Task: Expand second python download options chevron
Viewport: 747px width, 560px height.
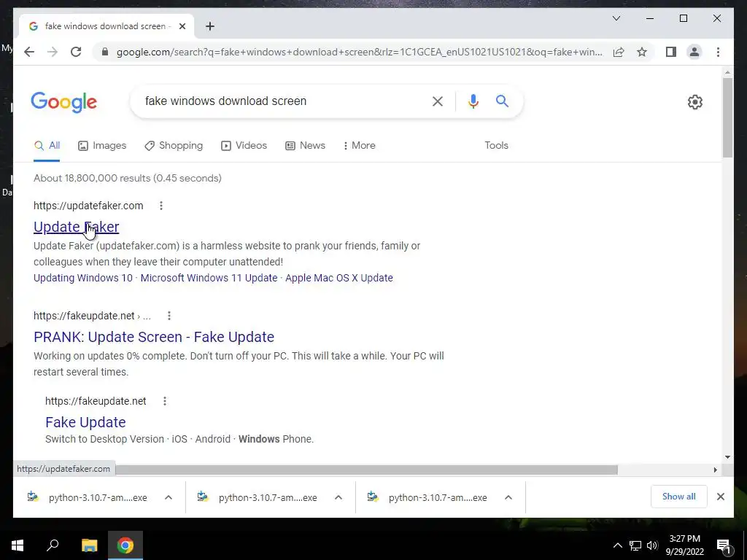Action: (338, 497)
